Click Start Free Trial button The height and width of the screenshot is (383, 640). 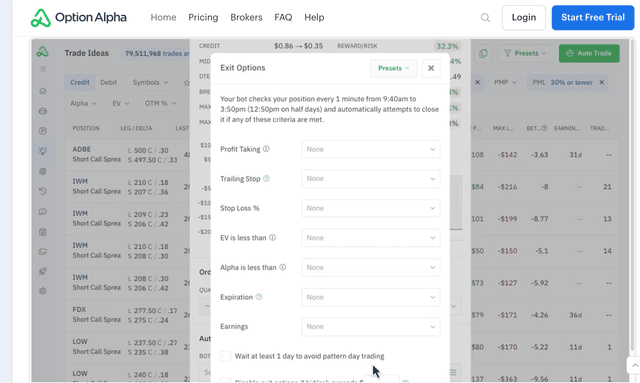coord(593,18)
